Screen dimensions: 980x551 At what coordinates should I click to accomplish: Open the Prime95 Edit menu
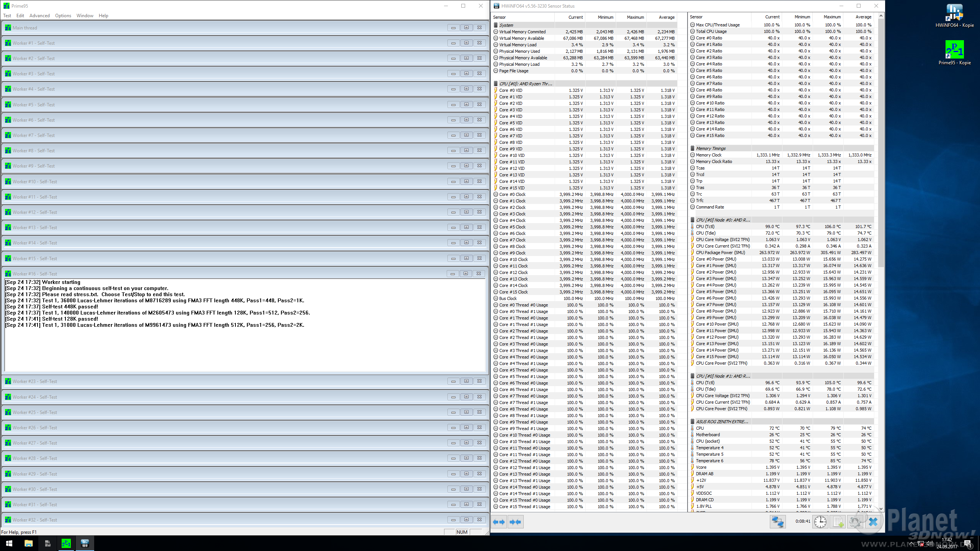(x=20, y=16)
